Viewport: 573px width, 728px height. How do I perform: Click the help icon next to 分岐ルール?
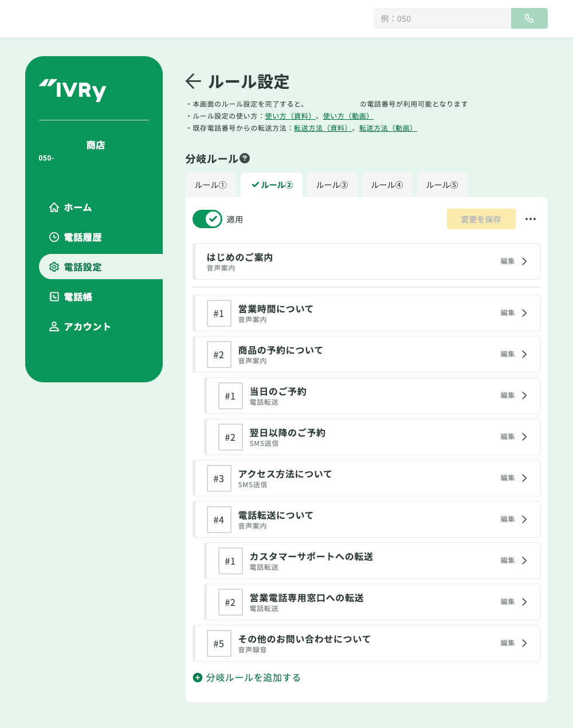tap(245, 158)
